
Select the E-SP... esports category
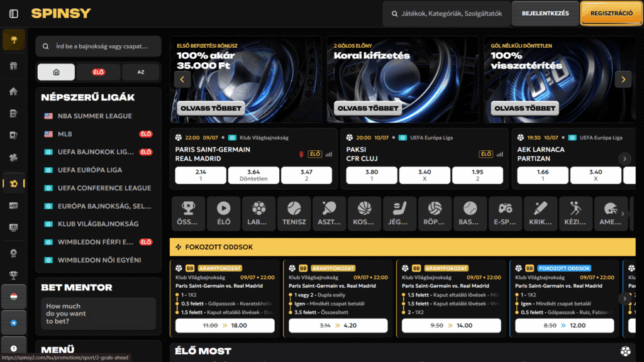click(505, 214)
